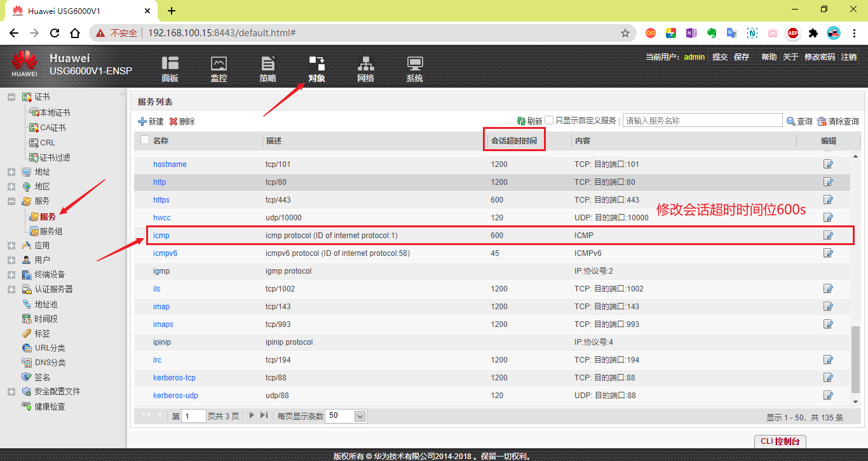Click the ABP adblocker extension icon
The image size is (868, 461).
792,33
